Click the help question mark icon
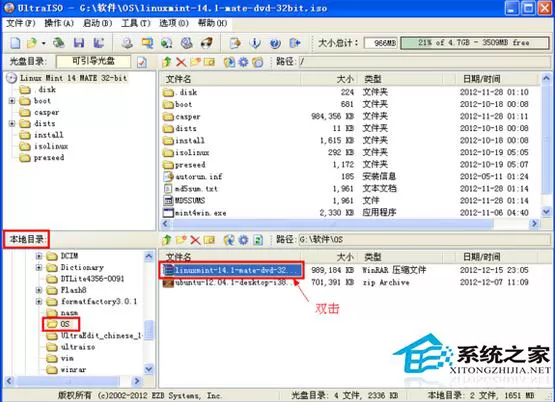The height and width of the screenshot is (402, 555). pos(275,43)
